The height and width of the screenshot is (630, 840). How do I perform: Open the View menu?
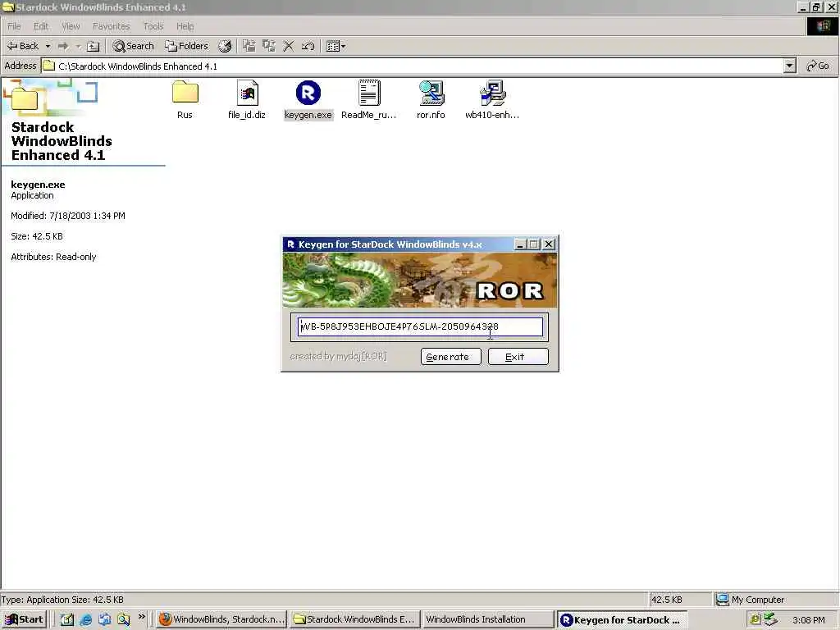pos(71,26)
